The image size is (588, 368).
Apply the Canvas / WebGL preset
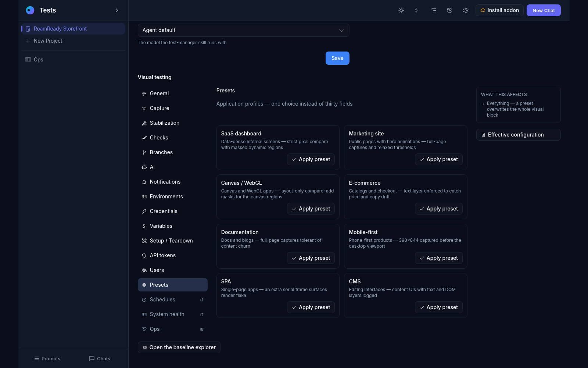[311, 209]
